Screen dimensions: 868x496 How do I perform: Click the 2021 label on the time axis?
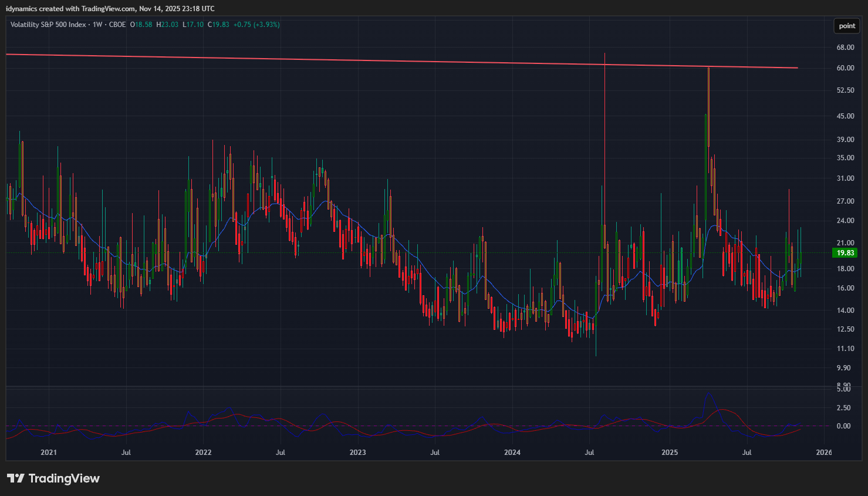[x=49, y=453]
